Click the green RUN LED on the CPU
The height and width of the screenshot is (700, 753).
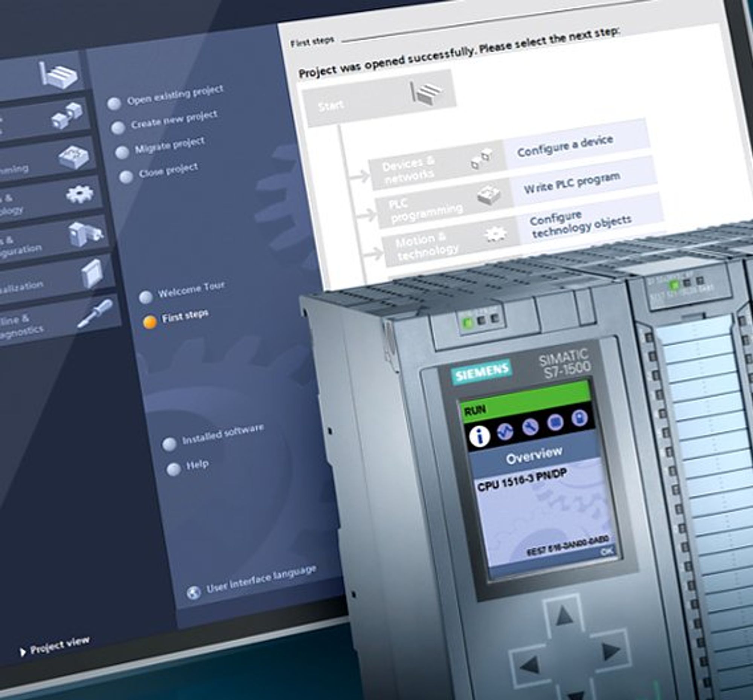coord(468,322)
